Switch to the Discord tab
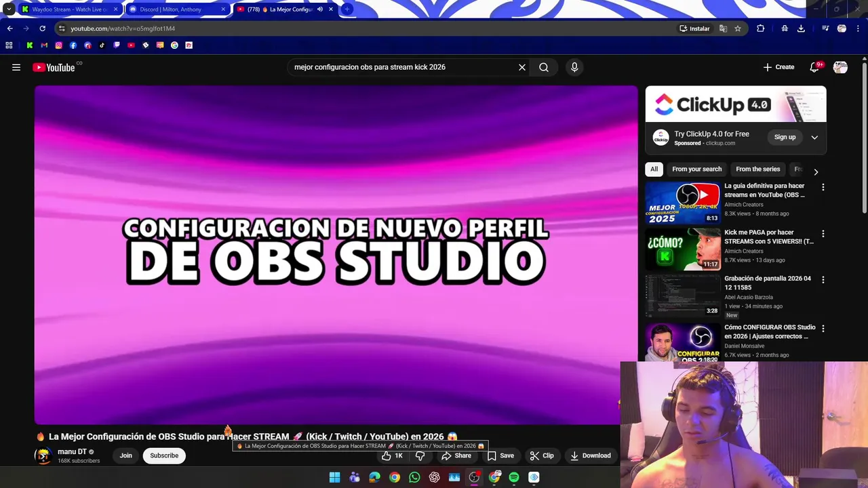Screen dimensions: 868x488 click(x=176, y=9)
